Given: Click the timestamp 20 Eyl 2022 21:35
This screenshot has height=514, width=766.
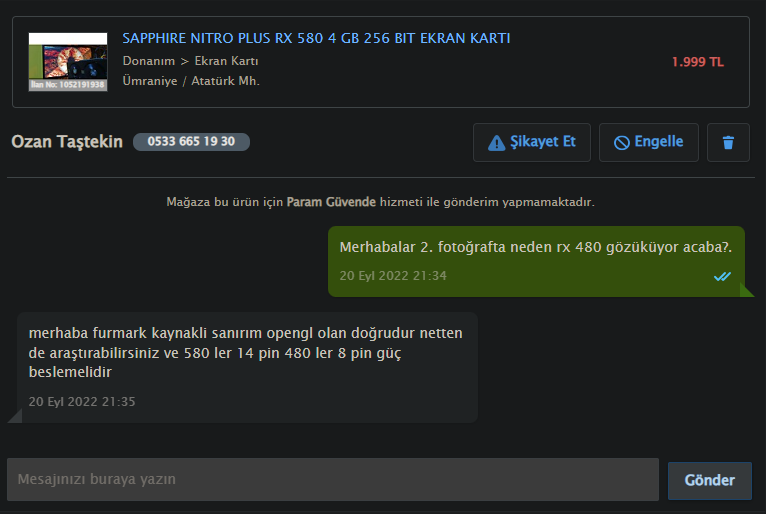Looking at the screenshot, I should [82, 402].
